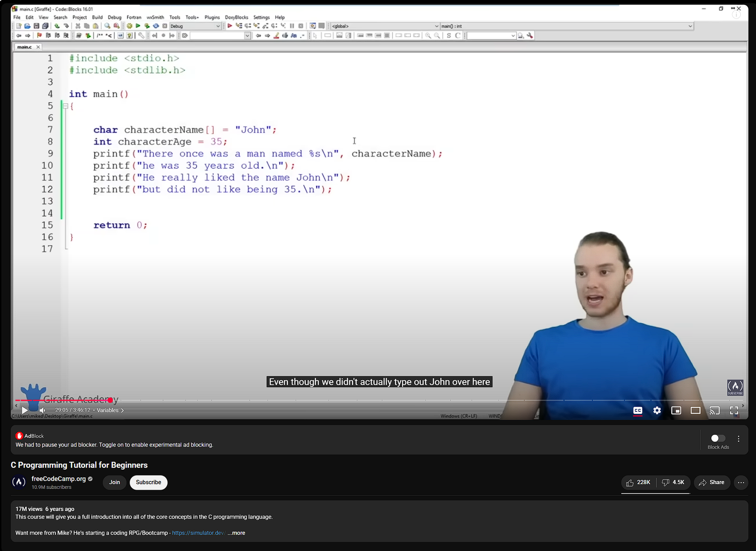Screen dimensions: 756x551
Task: Abort the build with the red stop icon
Action: coord(165,26)
